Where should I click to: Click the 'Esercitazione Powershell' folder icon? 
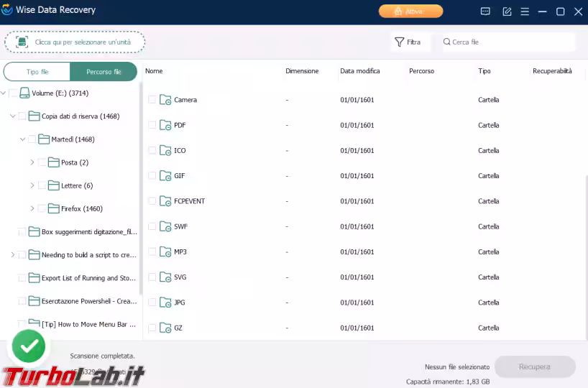(x=34, y=301)
